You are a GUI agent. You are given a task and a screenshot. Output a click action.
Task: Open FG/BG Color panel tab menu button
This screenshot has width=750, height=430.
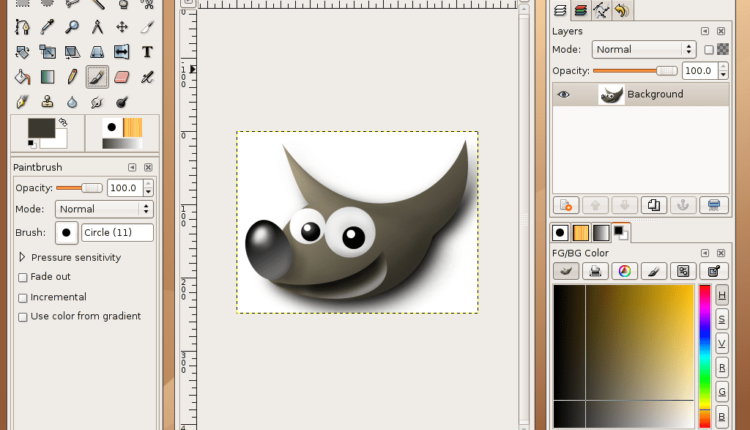[x=705, y=253]
